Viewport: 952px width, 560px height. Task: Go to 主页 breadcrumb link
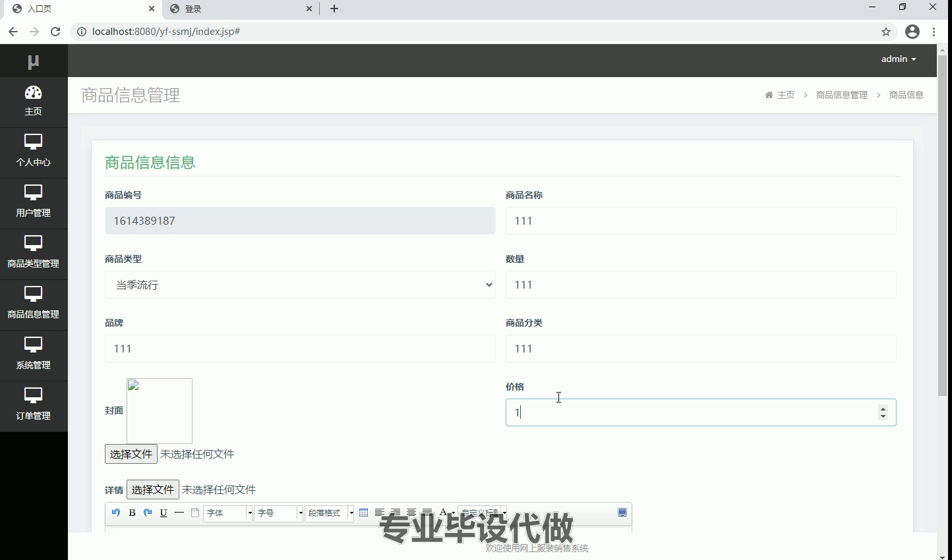point(780,95)
